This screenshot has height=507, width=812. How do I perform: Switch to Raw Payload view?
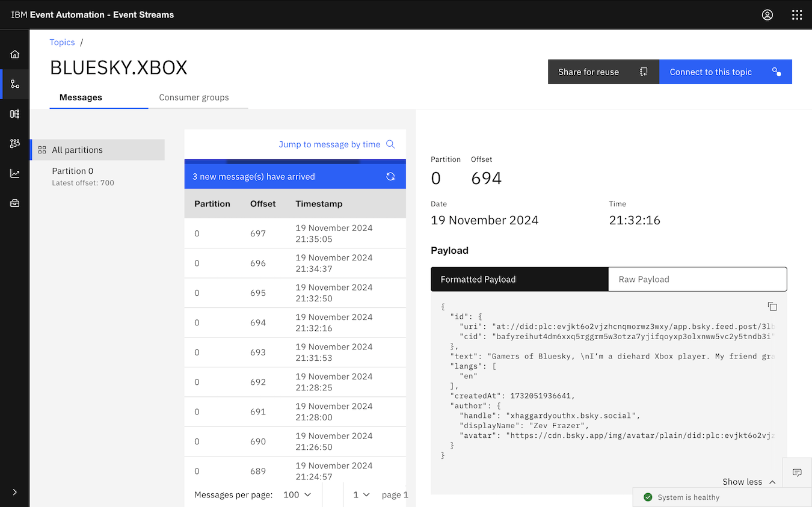697,279
